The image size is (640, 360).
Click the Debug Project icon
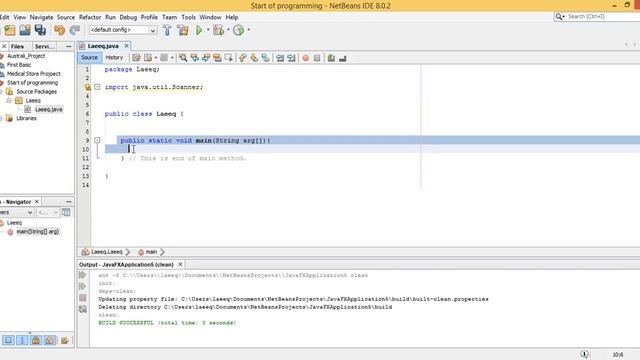[x=218, y=30]
